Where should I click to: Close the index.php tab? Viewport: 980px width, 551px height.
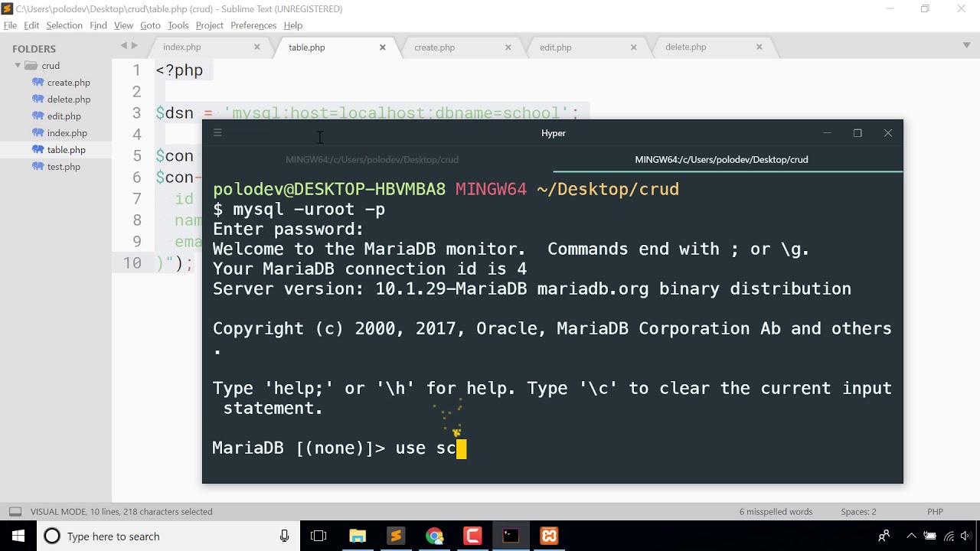click(257, 47)
